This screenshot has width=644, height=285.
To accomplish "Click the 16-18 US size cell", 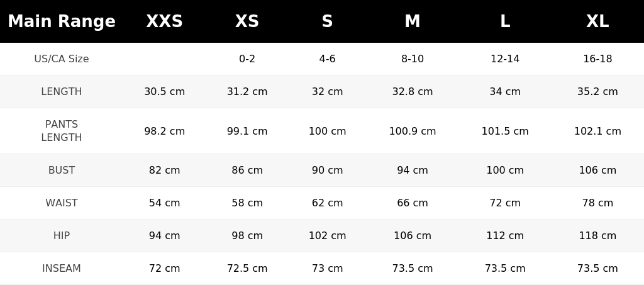I will tap(597, 59).
